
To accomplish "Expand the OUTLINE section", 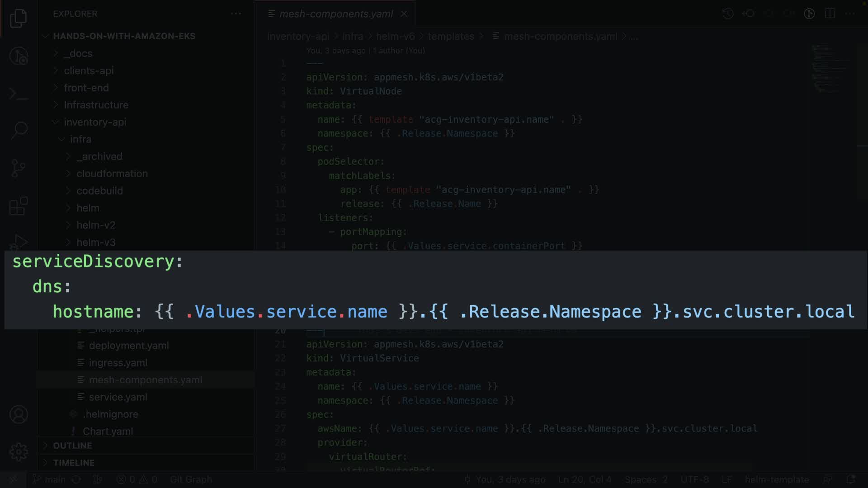I will pos(72,446).
